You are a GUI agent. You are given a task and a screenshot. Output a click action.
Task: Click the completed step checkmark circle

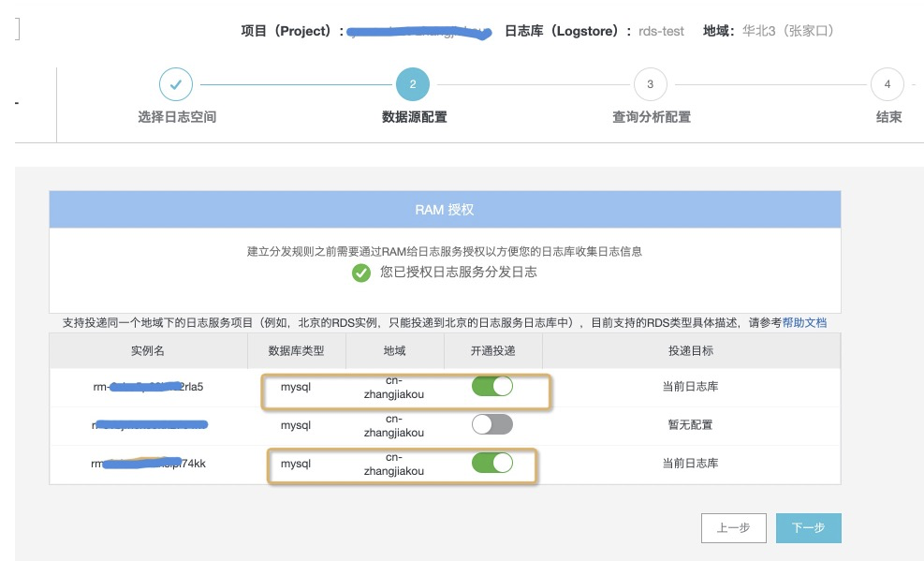coord(176,84)
